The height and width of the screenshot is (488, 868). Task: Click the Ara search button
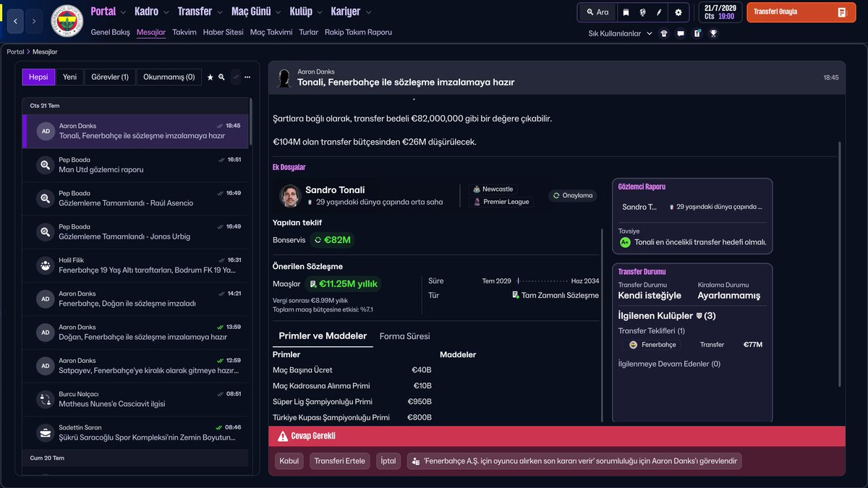pos(597,12)
